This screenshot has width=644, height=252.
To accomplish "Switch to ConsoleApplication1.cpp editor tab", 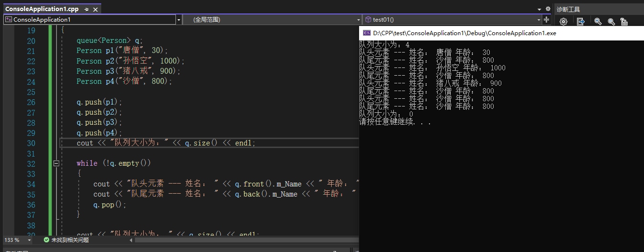I will 41,9.
